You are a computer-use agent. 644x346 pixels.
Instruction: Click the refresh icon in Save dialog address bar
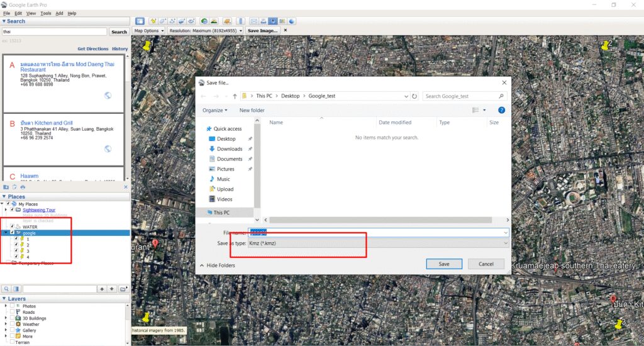coord(414,96)
